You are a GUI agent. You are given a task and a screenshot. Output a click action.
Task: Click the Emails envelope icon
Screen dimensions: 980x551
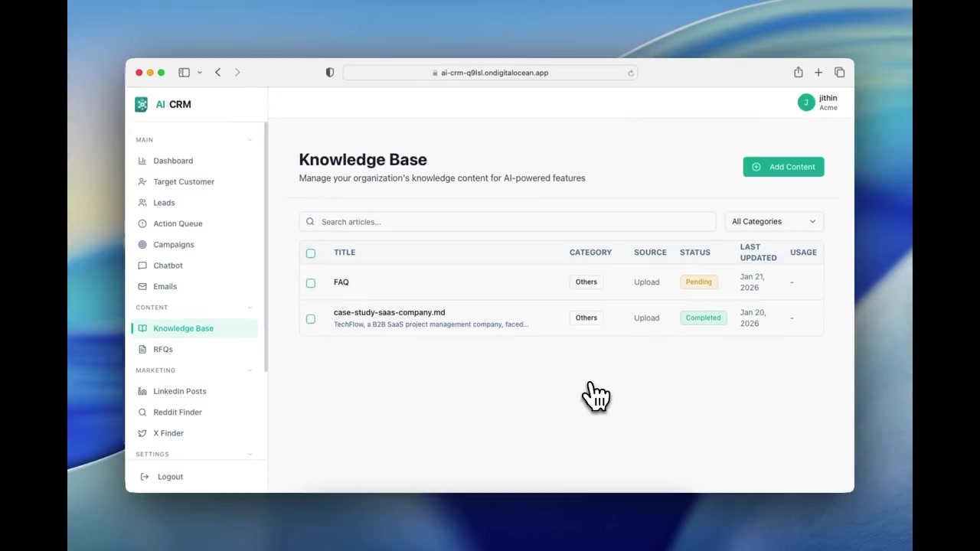pos(142,286)
